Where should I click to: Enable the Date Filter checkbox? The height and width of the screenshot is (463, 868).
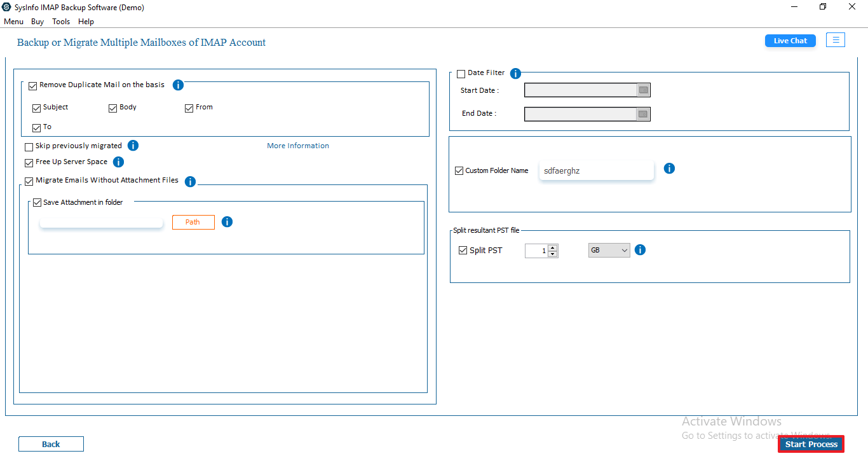tap(461, 74)
